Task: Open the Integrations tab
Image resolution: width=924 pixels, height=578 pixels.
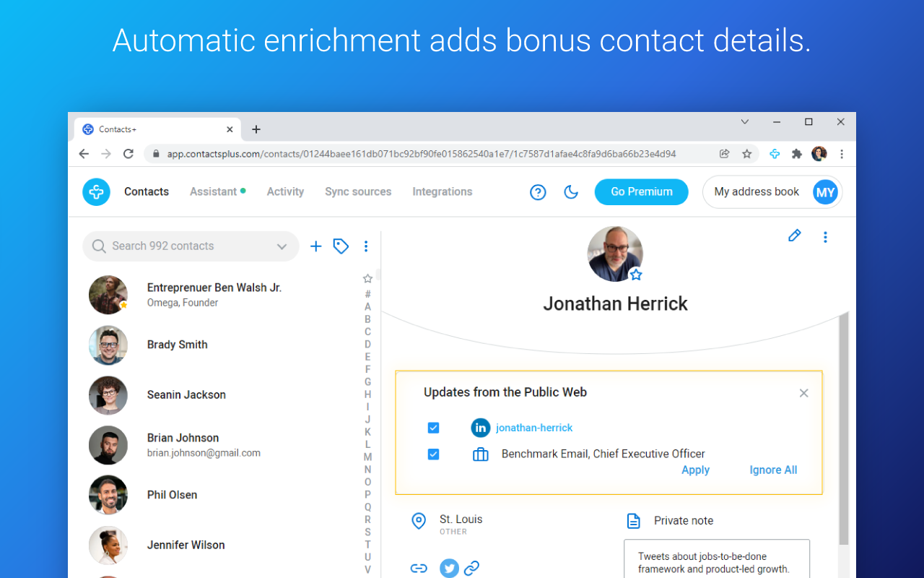Action: [x=443, y=191]
